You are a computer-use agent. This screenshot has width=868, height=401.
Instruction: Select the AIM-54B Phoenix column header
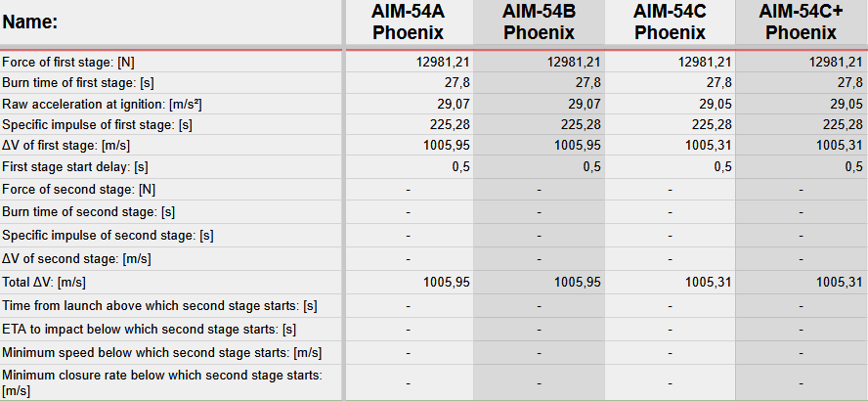pyautogui.click(x=539, y=22)
